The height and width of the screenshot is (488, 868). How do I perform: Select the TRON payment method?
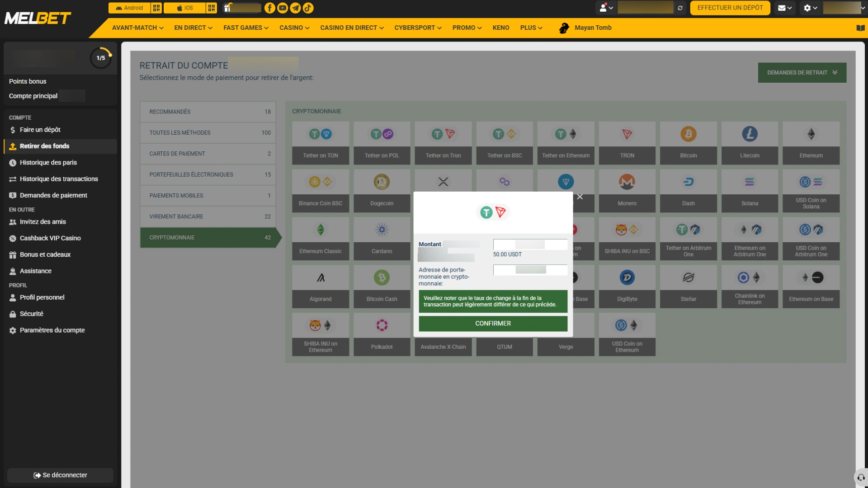627,143
